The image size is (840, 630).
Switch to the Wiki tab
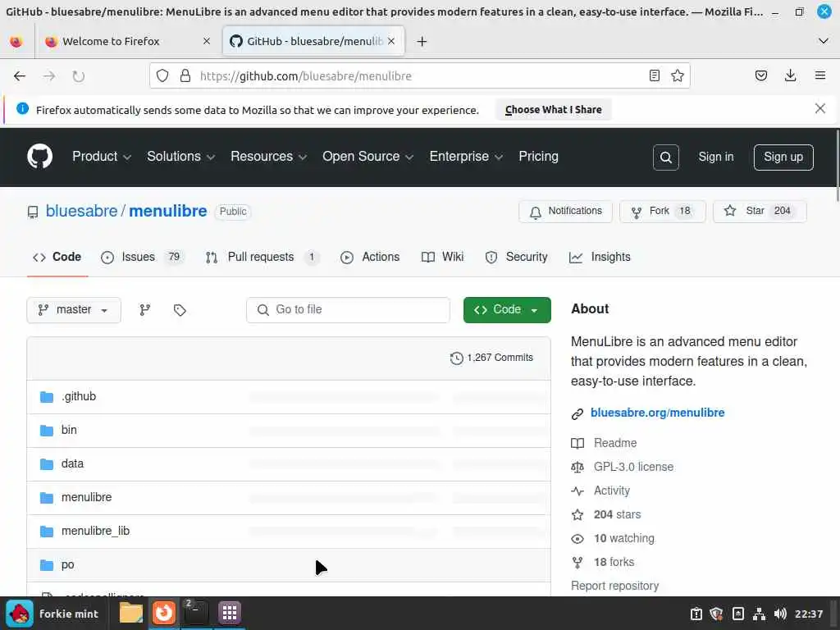[442, 257]
